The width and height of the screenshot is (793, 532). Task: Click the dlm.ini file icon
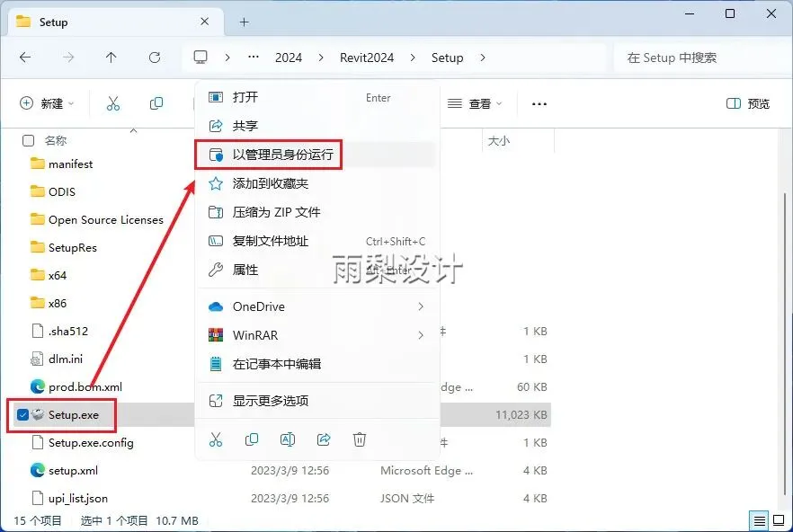[37, 359]
